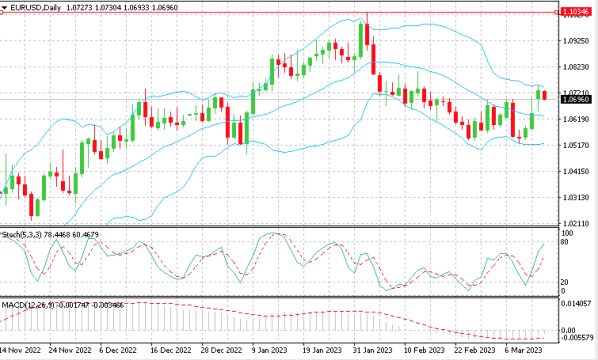Click the Stochastic 80 level scale label

pos(564,242)
